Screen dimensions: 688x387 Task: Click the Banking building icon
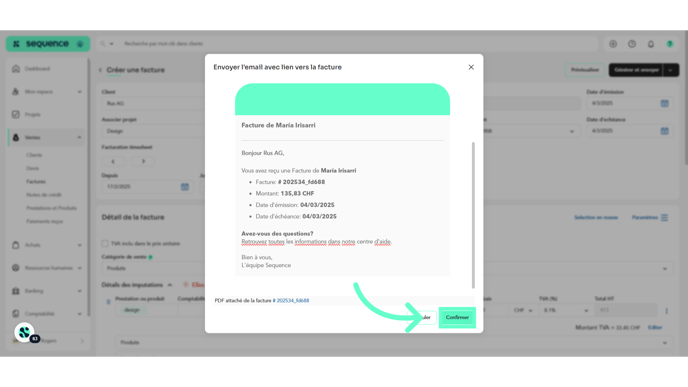16,291
